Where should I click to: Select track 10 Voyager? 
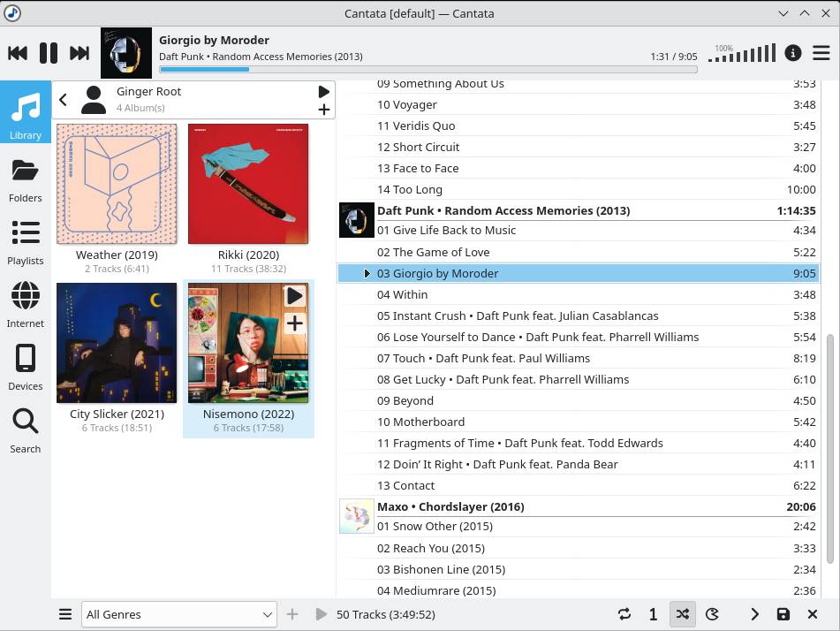(x=578, y=104)
